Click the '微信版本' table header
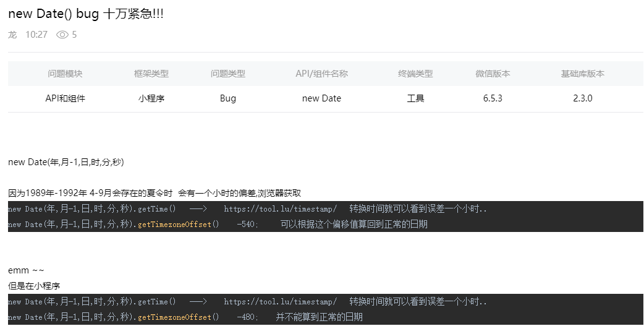The width and height of the screenshot is (644, 326). point(493,74)
